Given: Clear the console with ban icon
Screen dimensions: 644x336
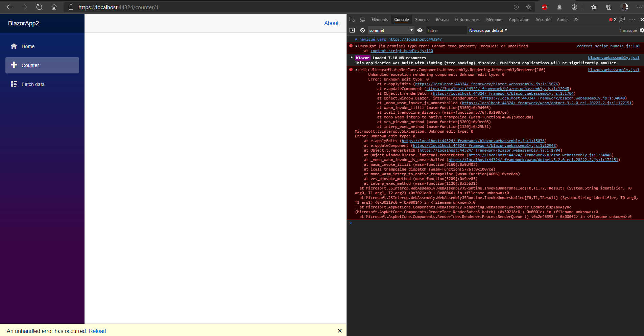Looking at the screenshot, I should (x=362, y=30).
